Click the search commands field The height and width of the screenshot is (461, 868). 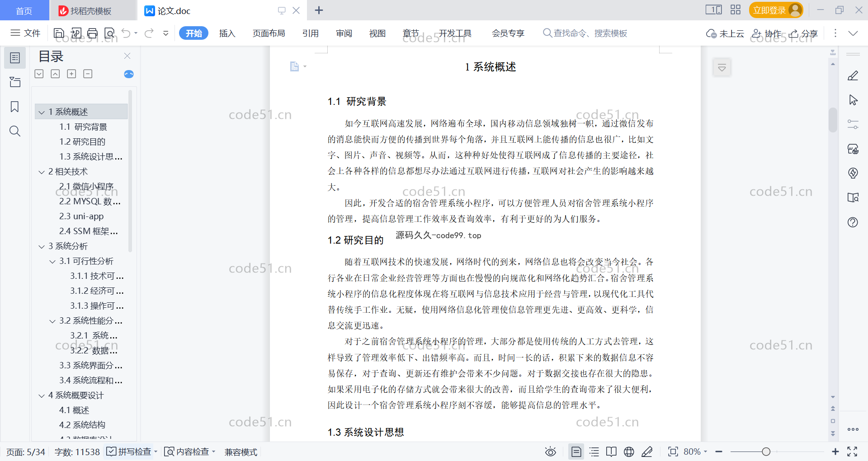coord(585,33)
